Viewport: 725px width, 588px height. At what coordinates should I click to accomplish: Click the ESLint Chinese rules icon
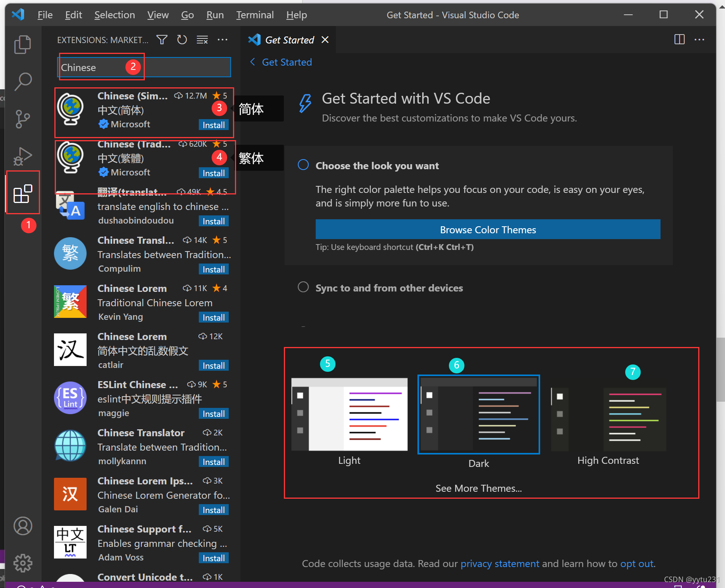pyautogui.click(x=70, y=398)
